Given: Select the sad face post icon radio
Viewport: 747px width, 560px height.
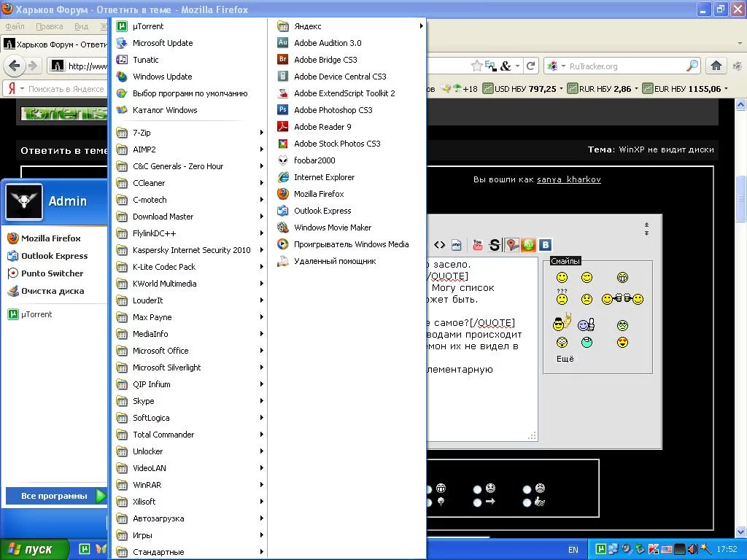Looking at the screenshot, I should point(477,489).
